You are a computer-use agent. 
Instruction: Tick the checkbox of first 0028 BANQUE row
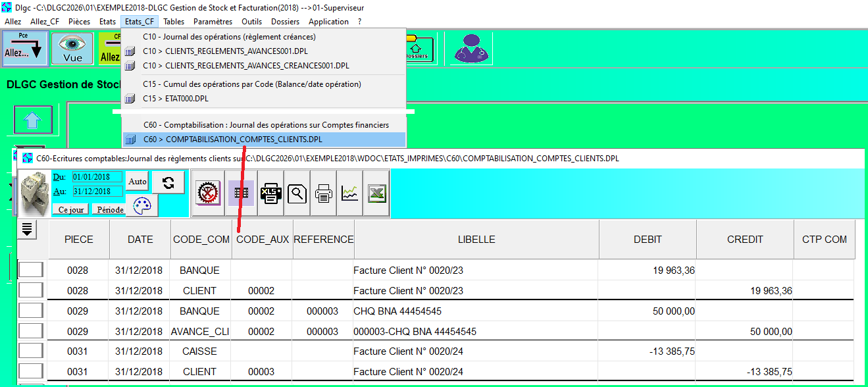click(x=31, y=270)
